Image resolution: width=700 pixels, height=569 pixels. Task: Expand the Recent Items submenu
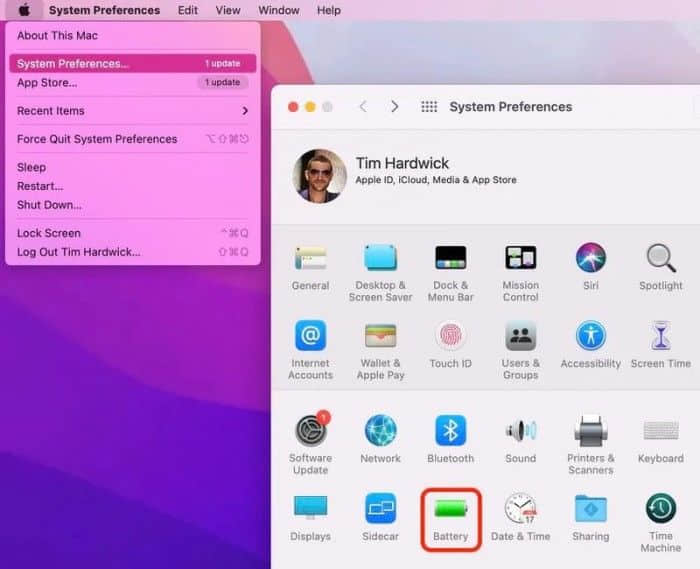pos(133,111)
